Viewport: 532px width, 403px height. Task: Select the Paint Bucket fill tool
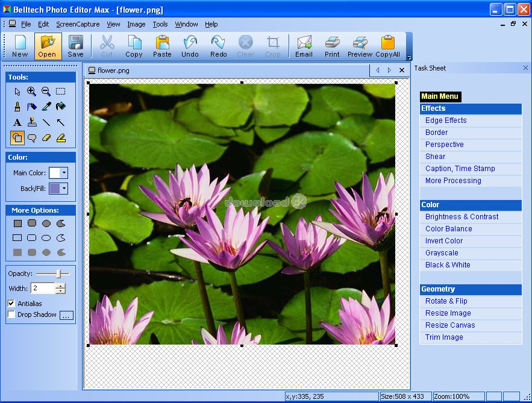tap(61, 107)
